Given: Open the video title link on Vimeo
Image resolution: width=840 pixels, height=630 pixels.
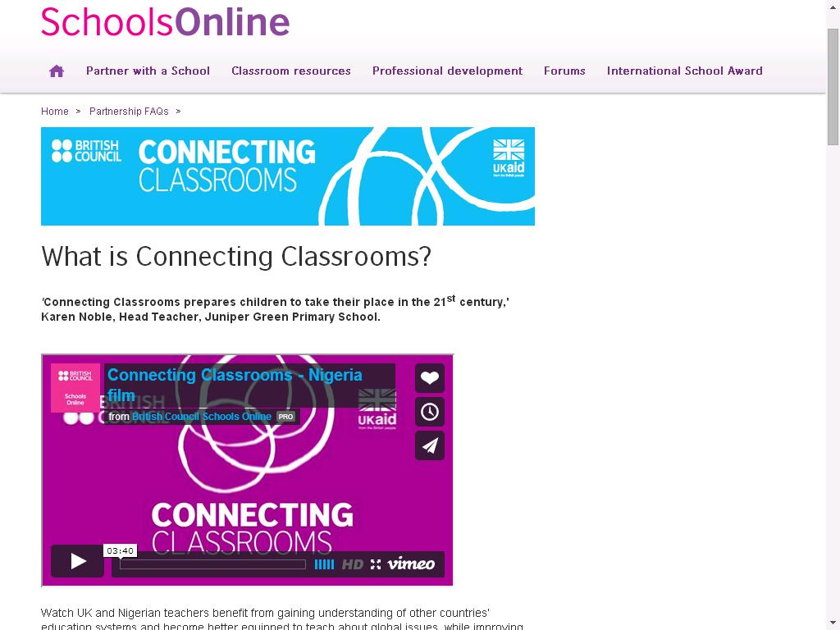Looking at the screenshot, I should [235, 385].
